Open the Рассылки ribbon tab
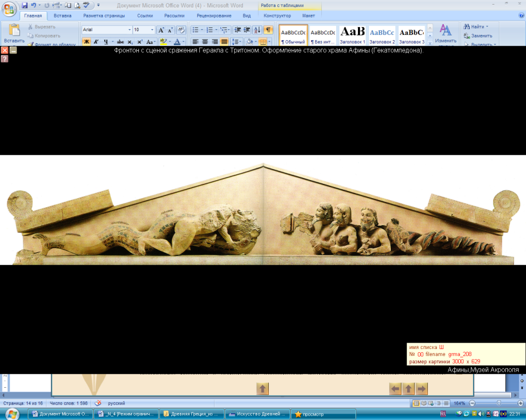The width and height of the screenshot is (526, 420). click(x=174, y=16)
